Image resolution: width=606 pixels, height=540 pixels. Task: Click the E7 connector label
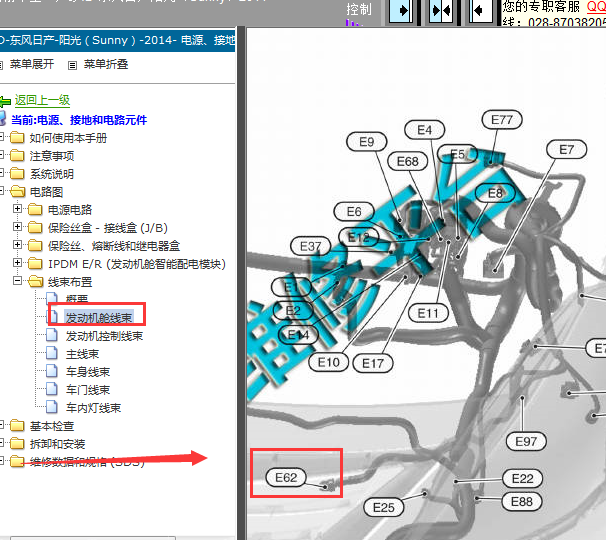pyautogui.click(x=567, y=149)
